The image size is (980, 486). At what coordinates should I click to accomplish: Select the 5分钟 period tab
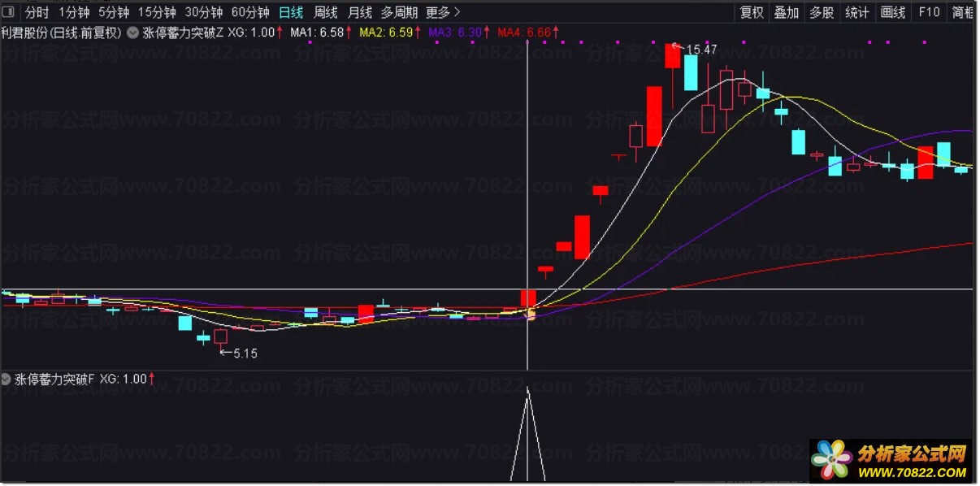(x=114, y=12)
